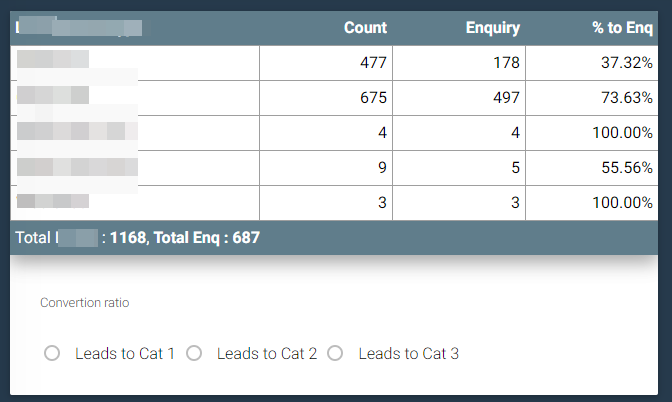
Task: Click the count cell showing 9
Action: 382,168
